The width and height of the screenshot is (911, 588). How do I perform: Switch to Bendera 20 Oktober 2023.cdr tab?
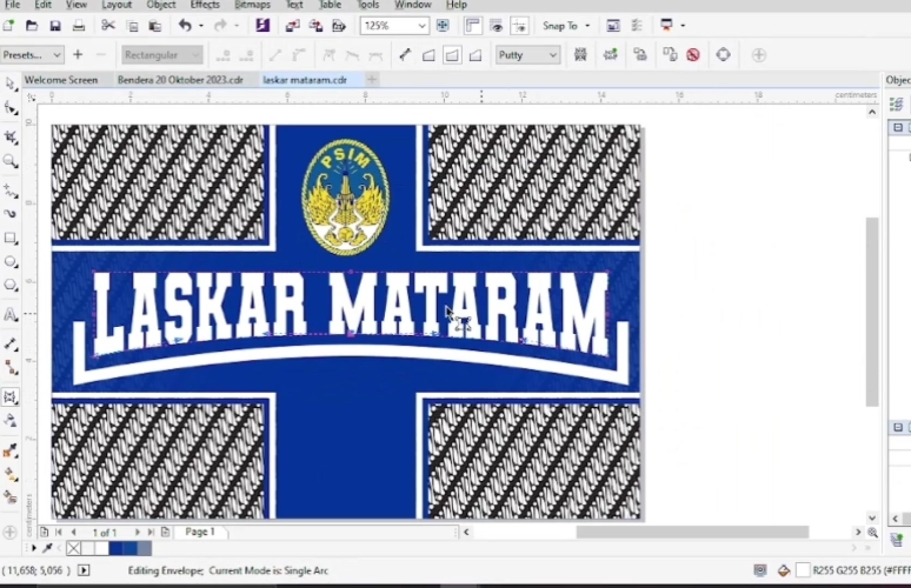coord(180,80)
